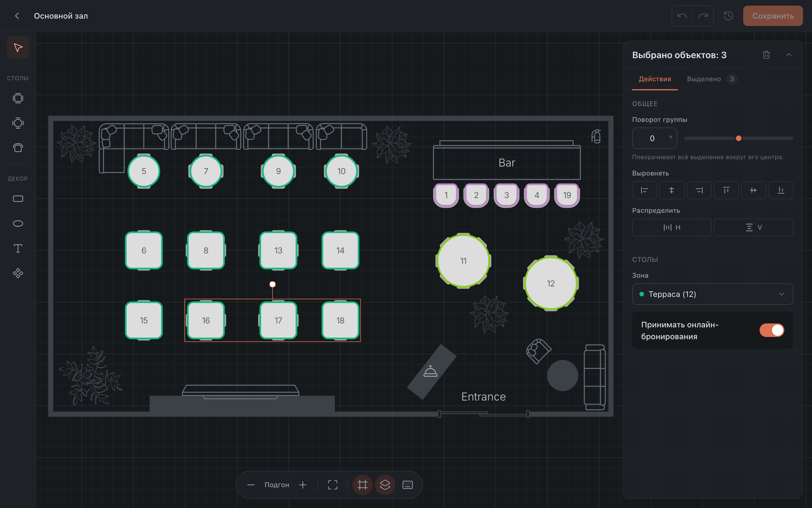The image size is (812, 508).
Task: Align selection to bottom edge
Action: (x=781, y=190)
